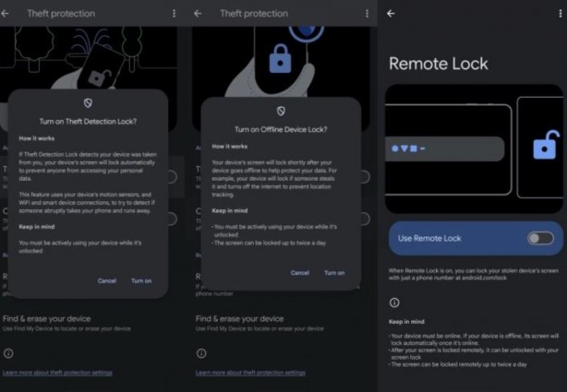The image size is (567, 392).
Task: Tap shield icon in Theft Detection Lock dialog
Action: (x=88, y=103)
